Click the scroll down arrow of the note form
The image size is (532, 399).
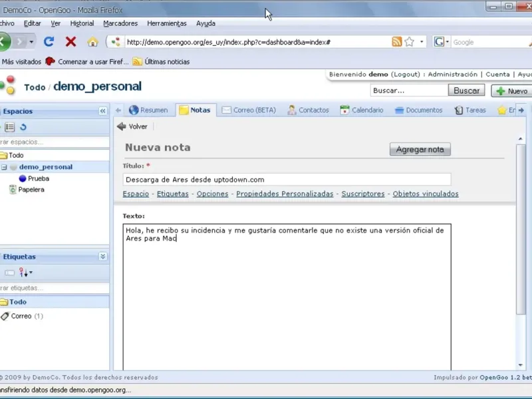pos(521,365)
